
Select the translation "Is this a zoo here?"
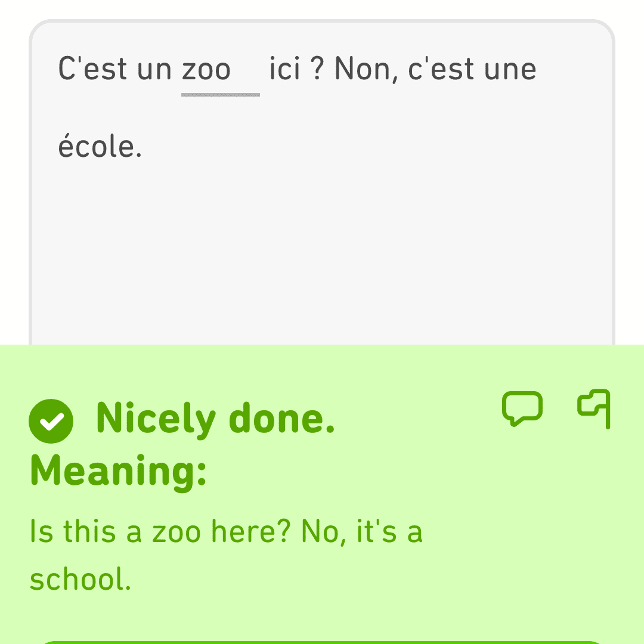pyautogui.click(x=160, y=531)
